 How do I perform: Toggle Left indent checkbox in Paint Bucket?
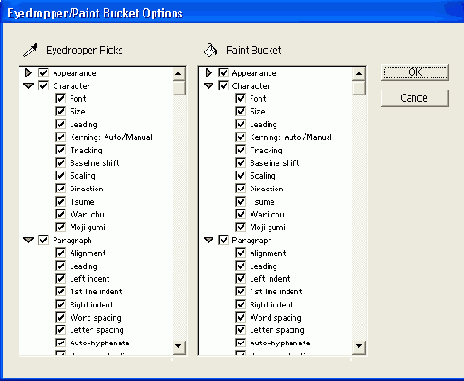pyautogui.click(x=240, y=278)
